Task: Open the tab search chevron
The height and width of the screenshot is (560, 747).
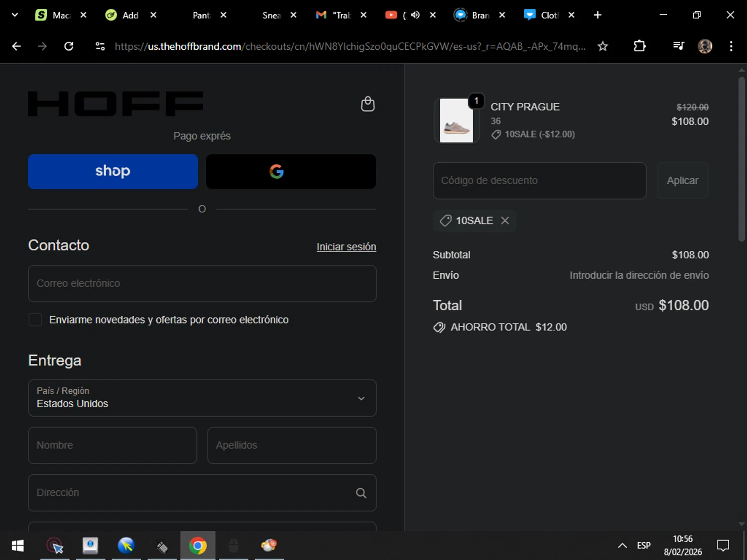Action: coord(14,15)
